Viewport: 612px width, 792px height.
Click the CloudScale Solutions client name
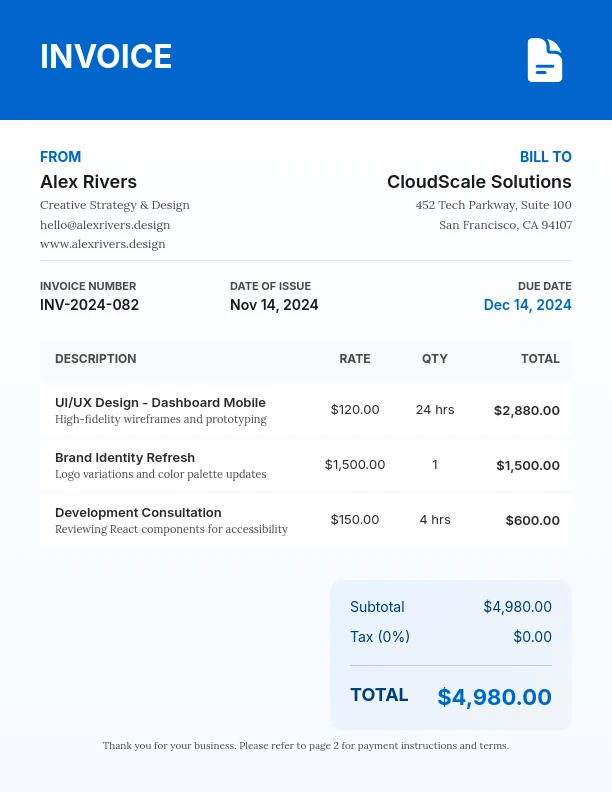pos(479,182)
